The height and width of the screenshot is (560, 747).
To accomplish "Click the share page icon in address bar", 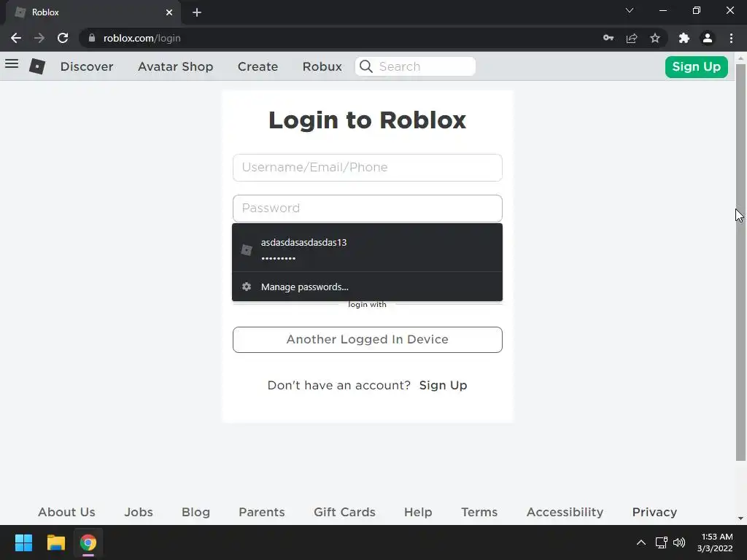I will (x=632, y=38).
